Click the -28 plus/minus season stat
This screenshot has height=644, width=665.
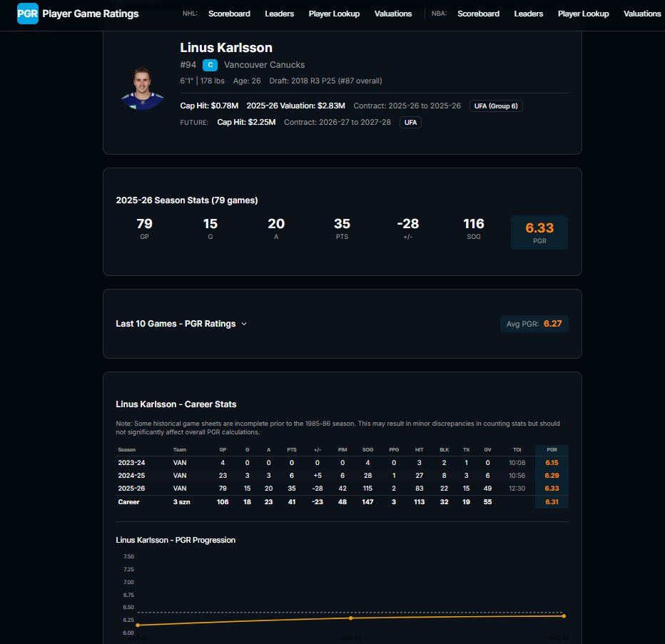click(x=407, y=228)
